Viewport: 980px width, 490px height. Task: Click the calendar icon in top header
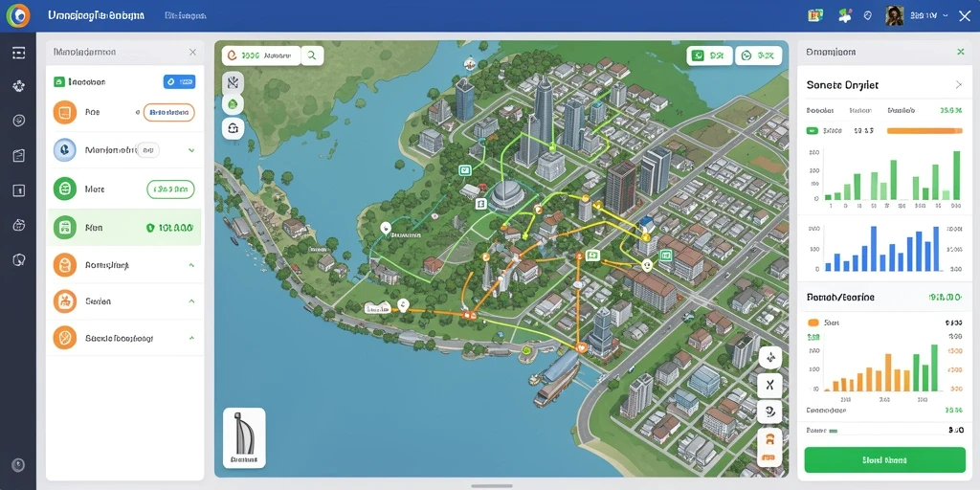814,16
